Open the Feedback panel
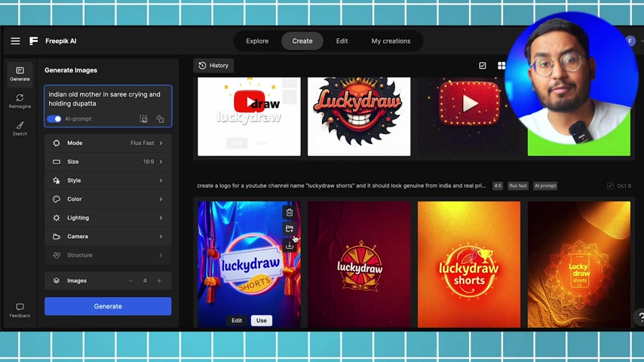This screenshot has width=644, height=362. point(20,311)
